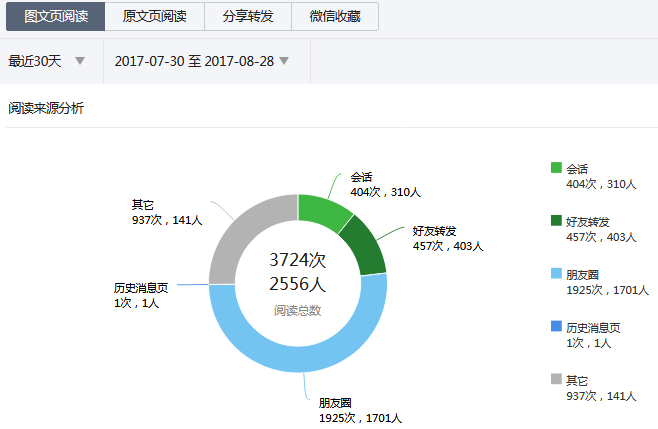
Task: Click the chart callout 1925次，1701人 below donut
Action: (x=360, y=418)
